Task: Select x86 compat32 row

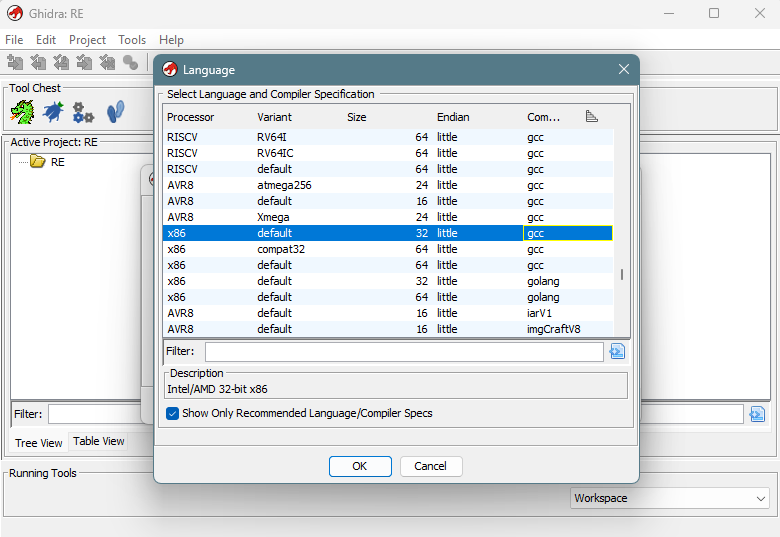Action: (x=389, y=249)
